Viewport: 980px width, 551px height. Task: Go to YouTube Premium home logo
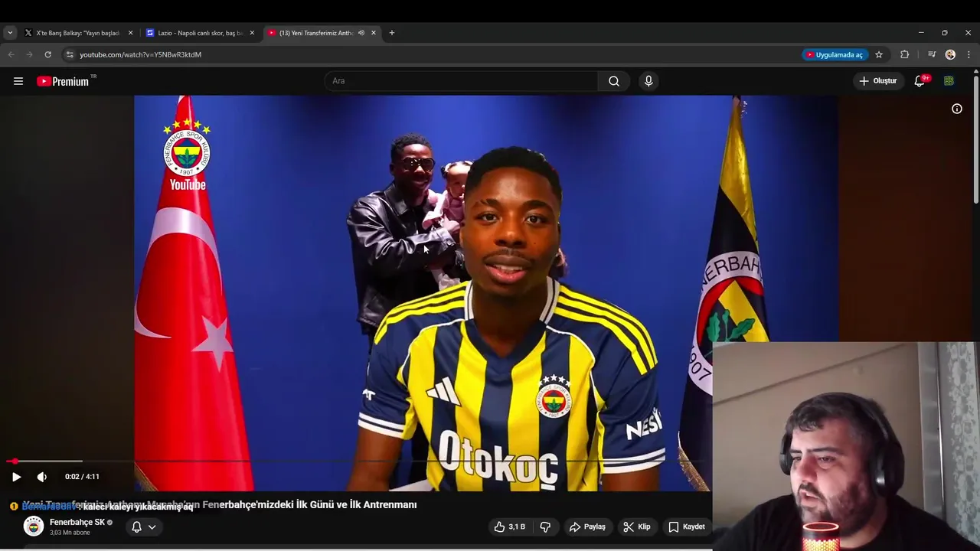63,81
